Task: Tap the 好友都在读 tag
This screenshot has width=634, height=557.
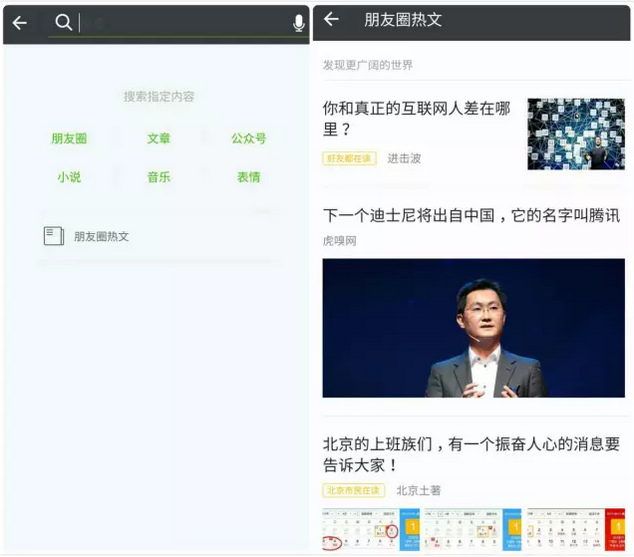Action: [x=349, y=158]
